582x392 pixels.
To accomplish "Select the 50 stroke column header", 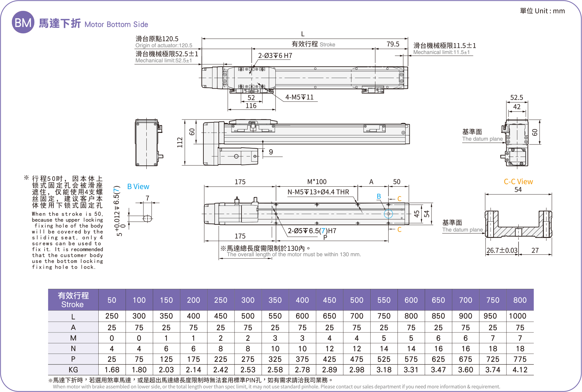I will pyautogui.click(x=112, y=300).
